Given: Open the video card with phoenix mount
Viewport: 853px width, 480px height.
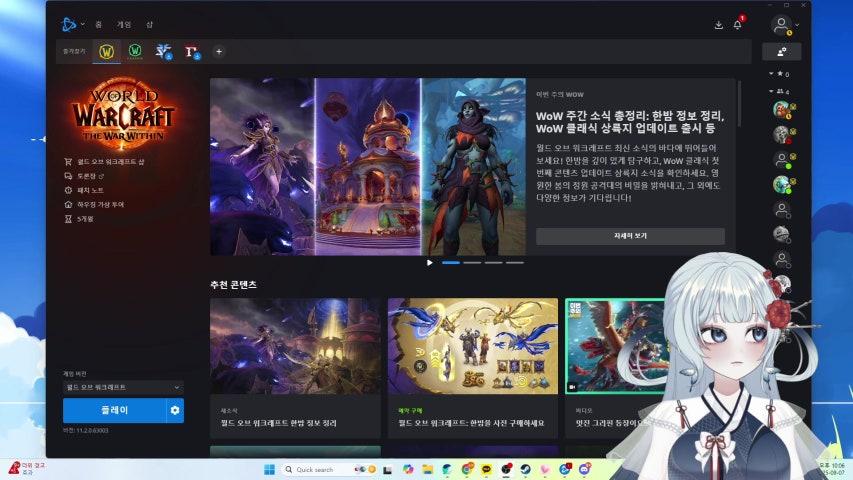Looking at the screenshot, I should pos(616,346).
